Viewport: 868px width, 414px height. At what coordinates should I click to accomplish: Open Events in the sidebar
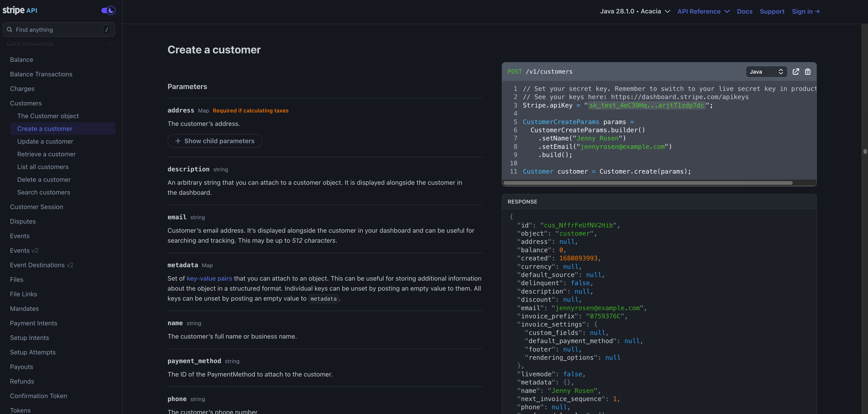20,236
